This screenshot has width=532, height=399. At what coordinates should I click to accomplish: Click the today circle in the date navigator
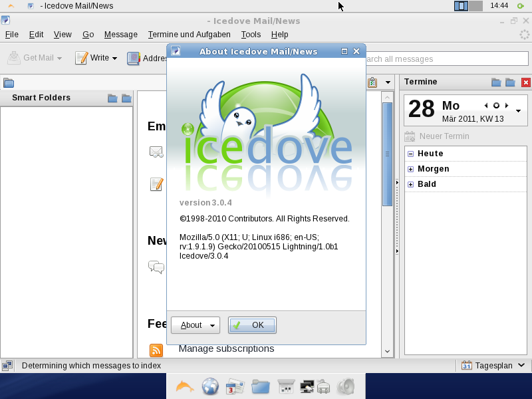[496, 105]
